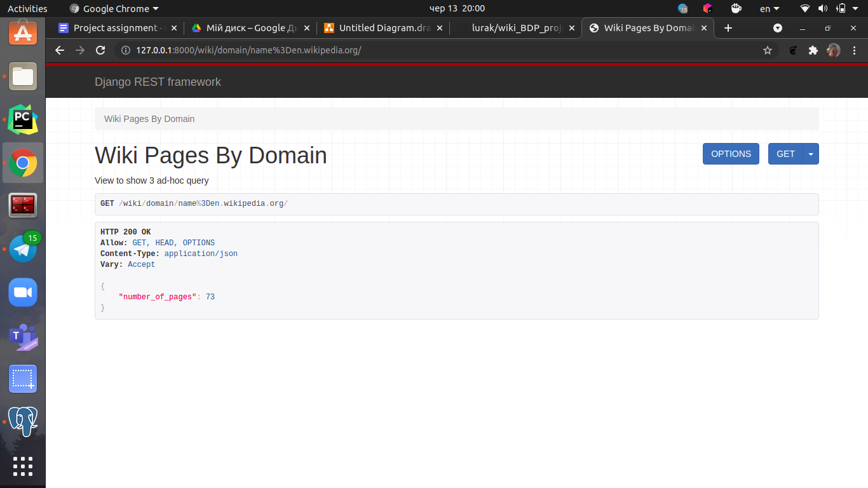The height and width of the screenshot is (488, 868).
Task: Reload the current page
Action: pyautogui.click(x=100, y=50)
